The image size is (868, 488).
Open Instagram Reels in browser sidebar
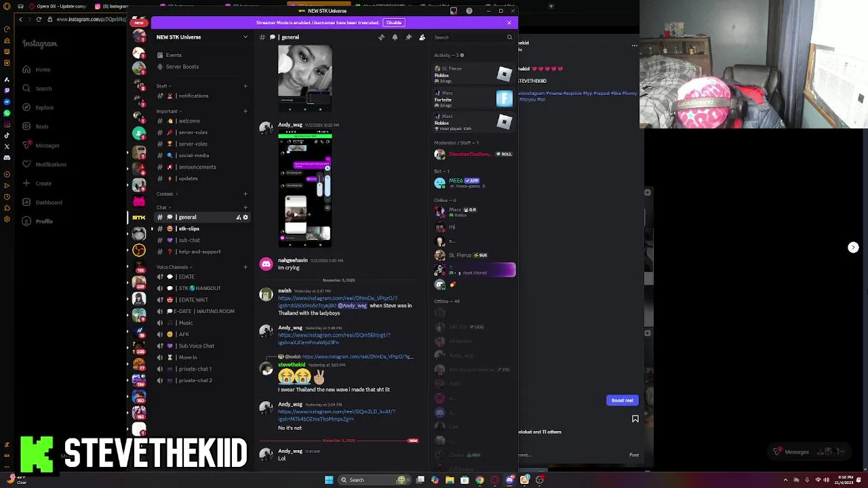35,126
